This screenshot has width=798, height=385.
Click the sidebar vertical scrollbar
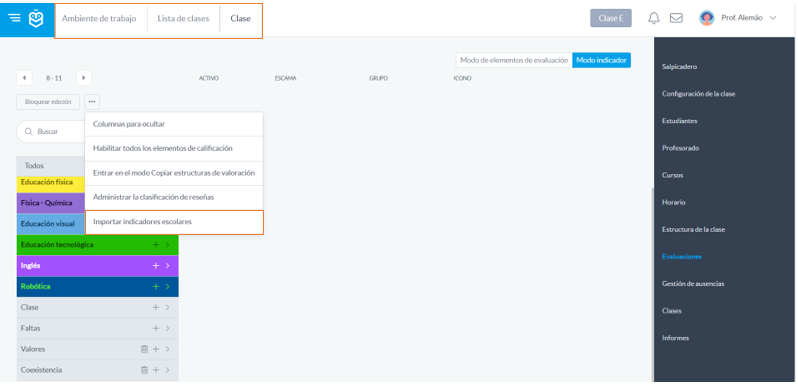[652, 285]
